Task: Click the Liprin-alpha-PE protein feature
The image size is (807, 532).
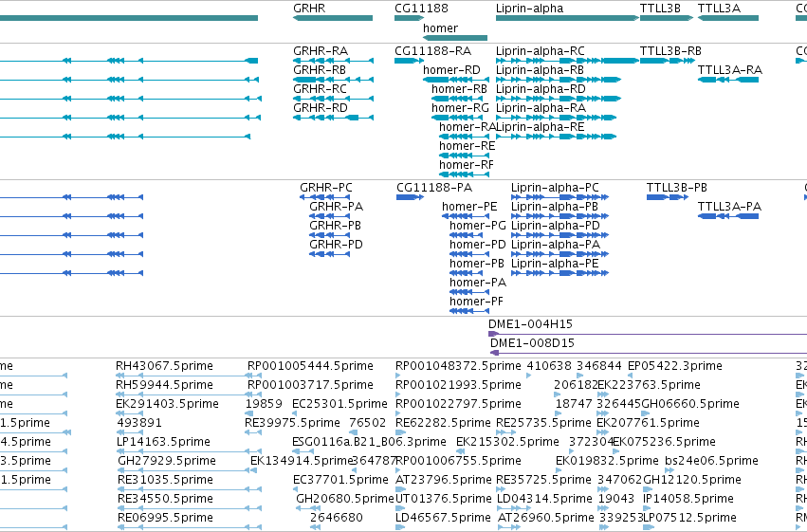Action: coord(559,273)
